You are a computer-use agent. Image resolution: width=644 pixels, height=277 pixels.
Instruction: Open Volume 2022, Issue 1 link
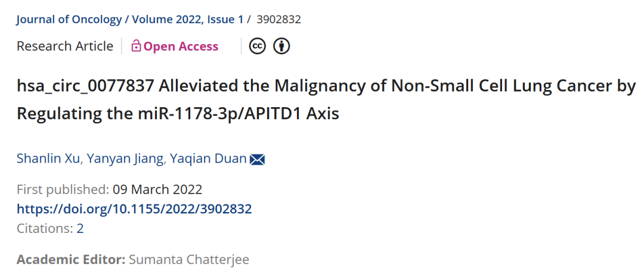pos(188,19)
